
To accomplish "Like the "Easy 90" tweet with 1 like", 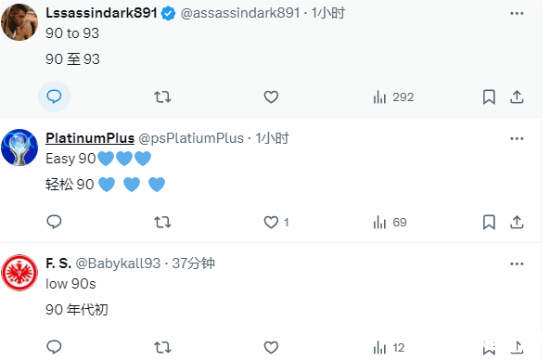I will [x=276, y=222].
